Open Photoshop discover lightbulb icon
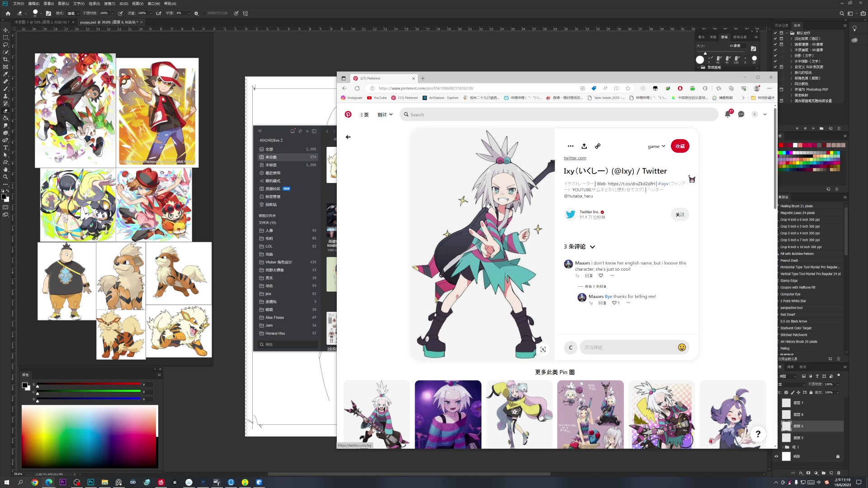This screenshot has width=868, height=488. (854, 28)
